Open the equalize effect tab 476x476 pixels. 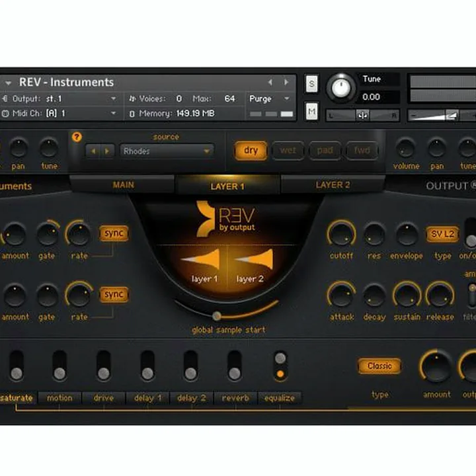point(280,398)
